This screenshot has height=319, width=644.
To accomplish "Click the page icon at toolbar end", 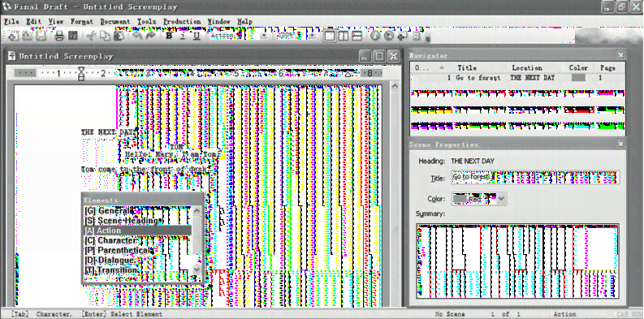I will tap(417, 37).
